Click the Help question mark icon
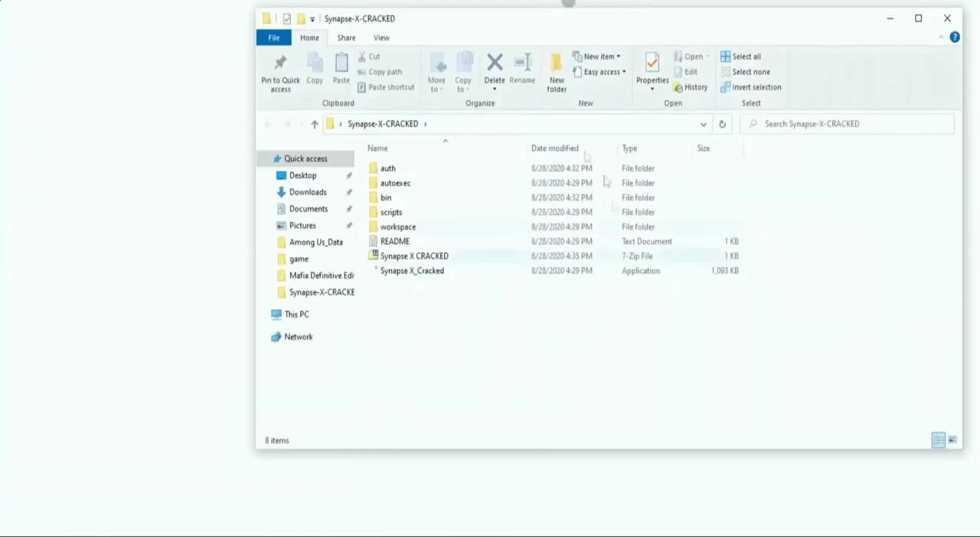Viewport: 980px width, 537px height. click(x=955, y=37)
